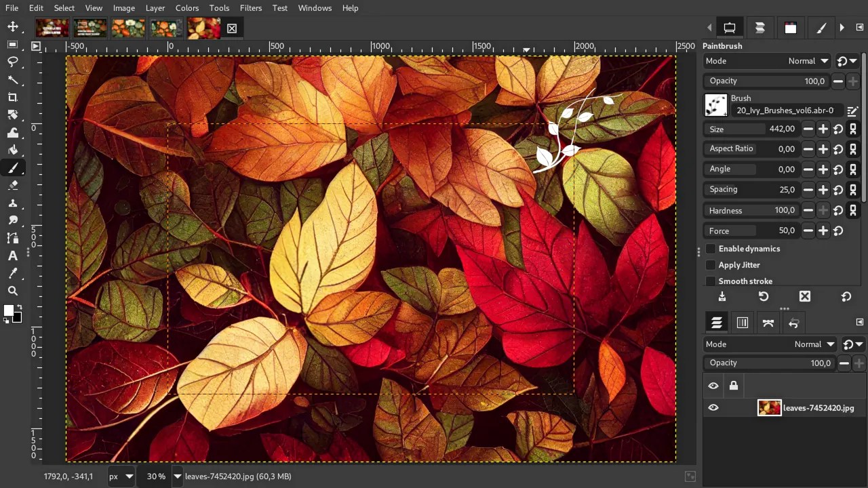
Task: Click the foreground color swatch
Action: [x=9, y=308]
